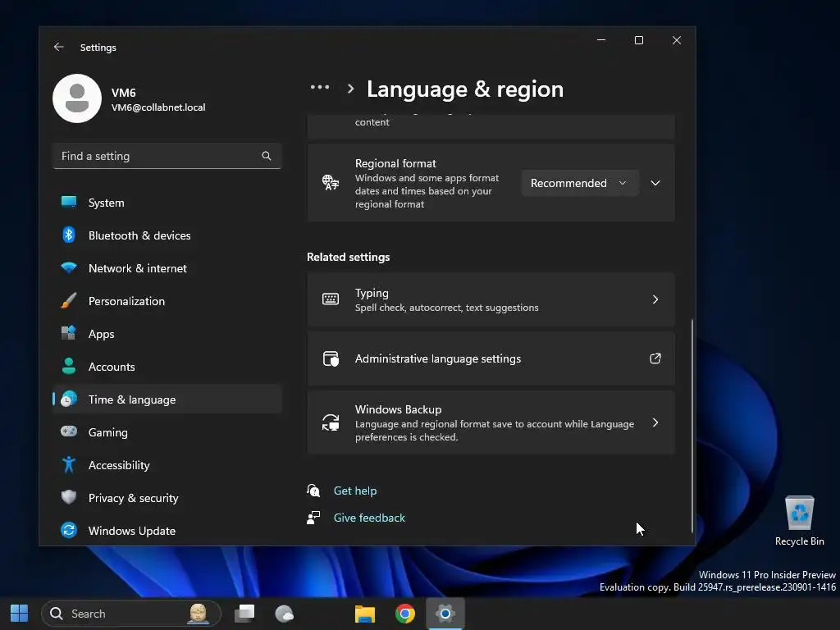
Task: Click the Gaming controller icon
Action: tap(69, 431)
